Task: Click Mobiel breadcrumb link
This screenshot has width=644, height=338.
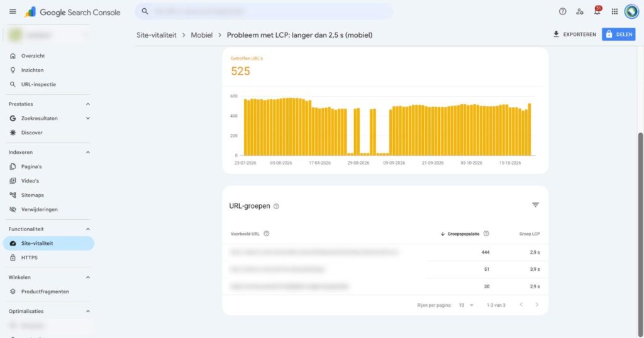Action: 202,35
